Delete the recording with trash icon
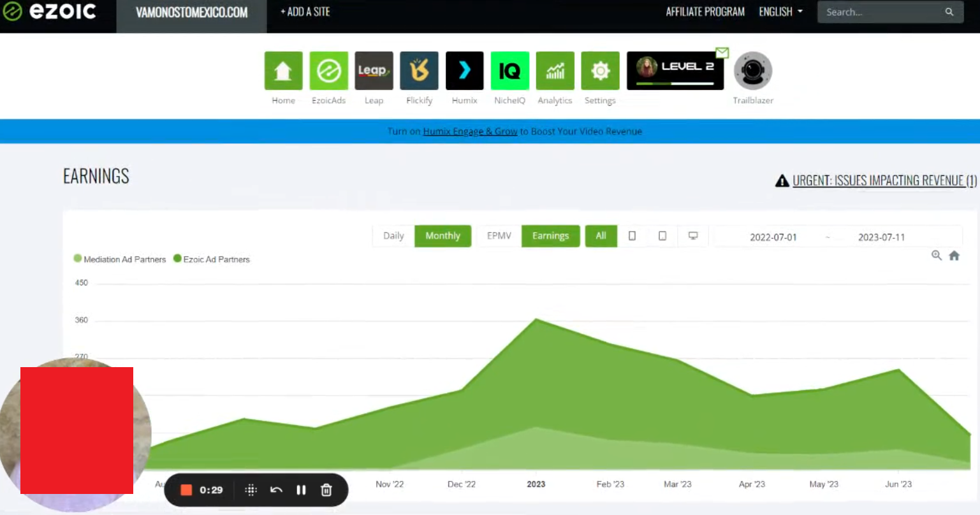Screen dimensions: 980x515 326,490
